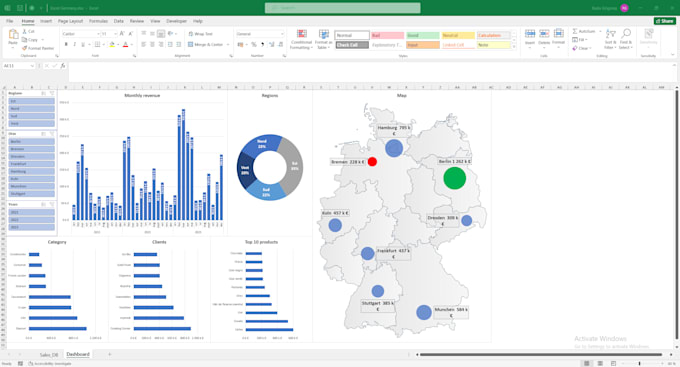Click the Increase Indent icon
The image size is (680, 367).
click(x=178, y=44)
